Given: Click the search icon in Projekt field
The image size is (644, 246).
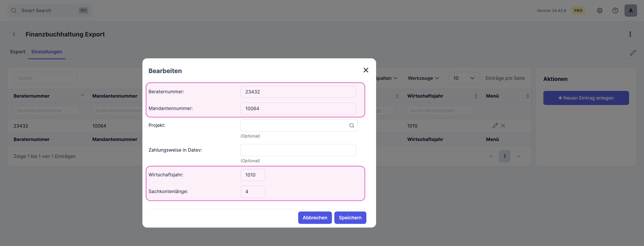Looking at the screenshot, I should (x=351, y=126).
